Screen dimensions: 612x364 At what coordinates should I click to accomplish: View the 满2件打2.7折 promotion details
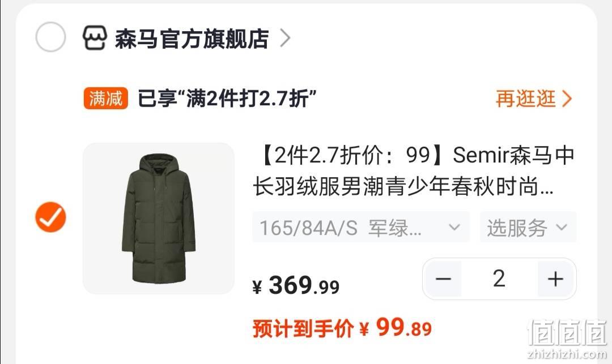[x=227, y=98]
